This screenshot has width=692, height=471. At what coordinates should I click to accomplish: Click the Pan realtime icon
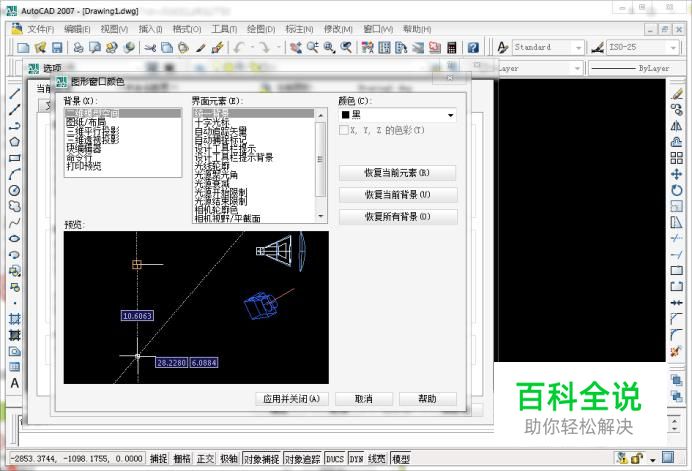tap(296, 47)
